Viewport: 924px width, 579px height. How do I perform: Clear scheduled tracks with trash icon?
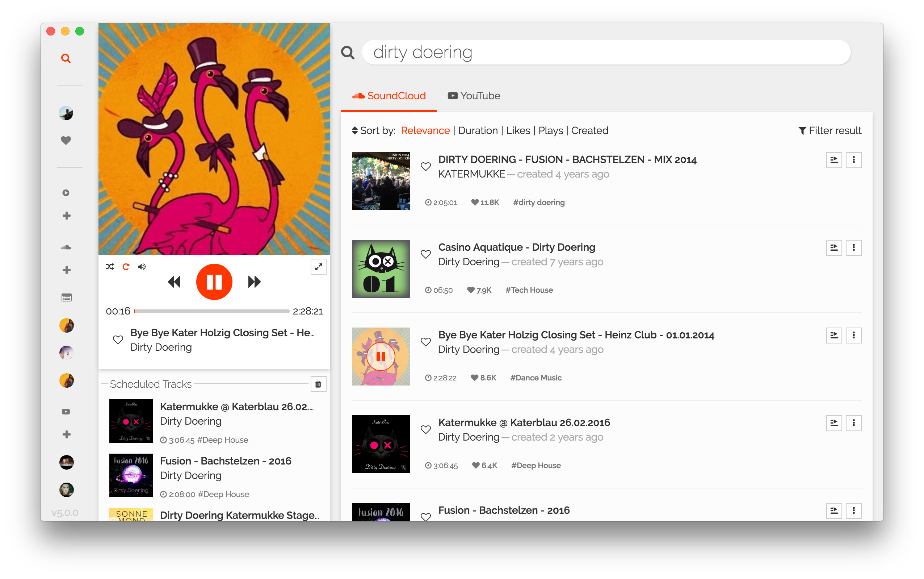tap(318, 384)
